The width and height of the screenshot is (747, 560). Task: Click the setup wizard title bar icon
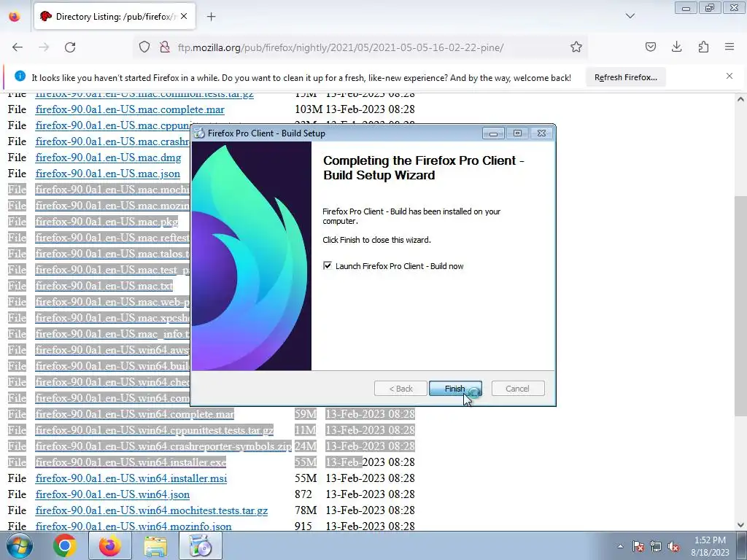click(199, 133)
